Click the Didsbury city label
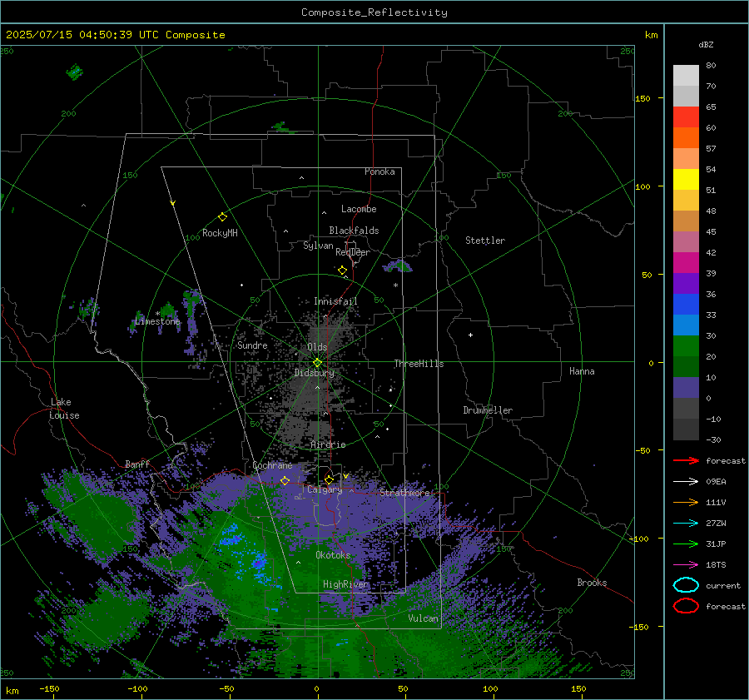Screen dimensions: 749x700 point(315,373)
